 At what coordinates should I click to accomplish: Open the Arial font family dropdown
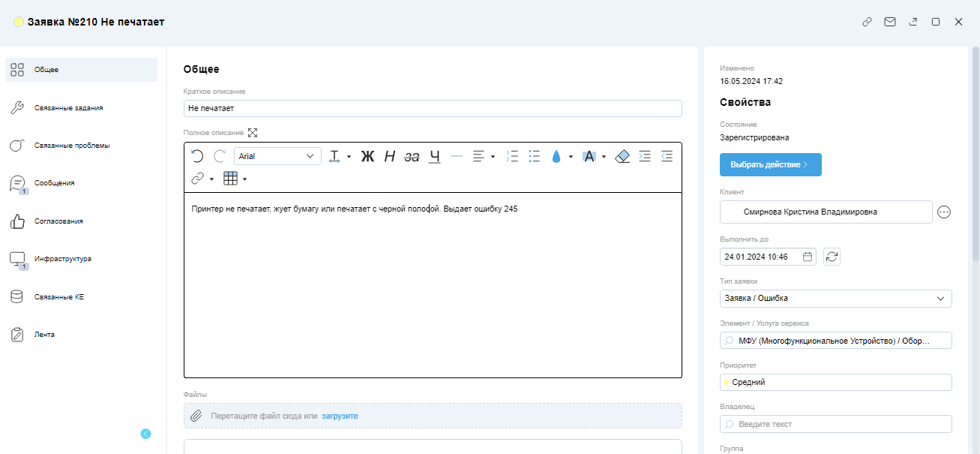coord(277,156)
